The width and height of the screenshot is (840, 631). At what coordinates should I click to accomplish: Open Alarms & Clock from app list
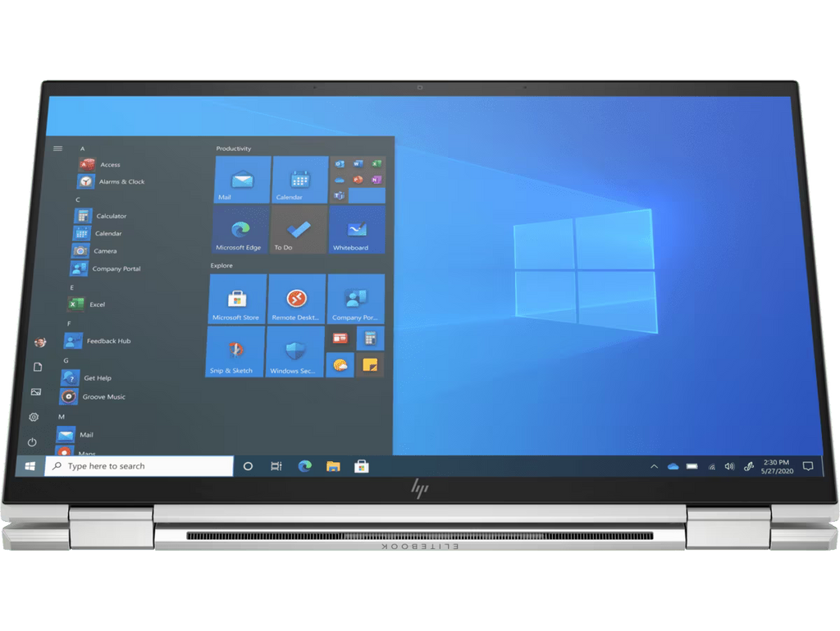[111, 181]
